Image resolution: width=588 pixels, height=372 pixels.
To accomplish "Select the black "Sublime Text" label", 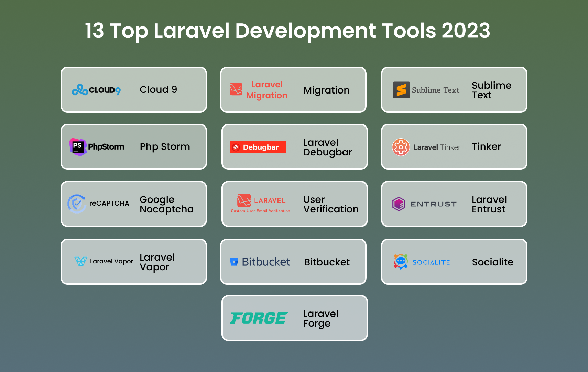I will pyautogui.click(x=491, y=90).
